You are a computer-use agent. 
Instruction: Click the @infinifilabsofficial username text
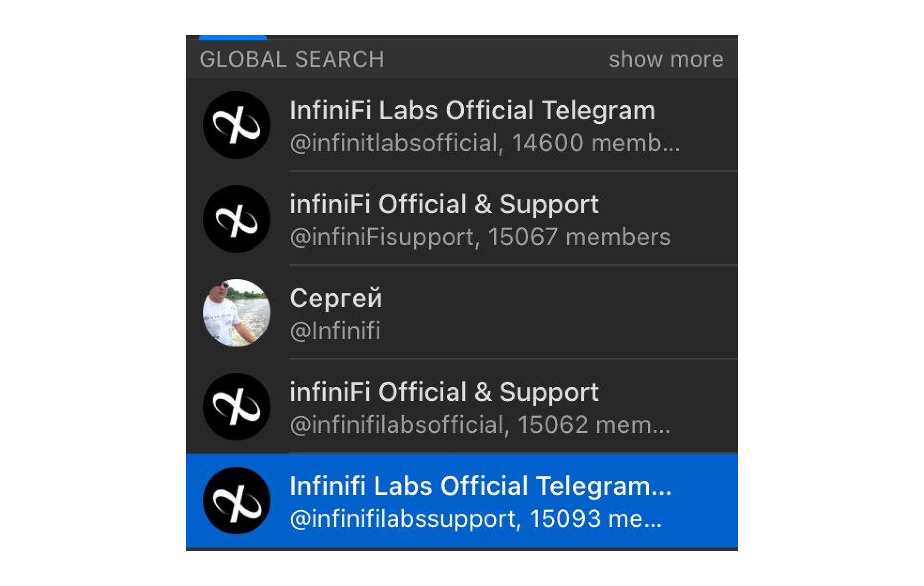(397, 425)
